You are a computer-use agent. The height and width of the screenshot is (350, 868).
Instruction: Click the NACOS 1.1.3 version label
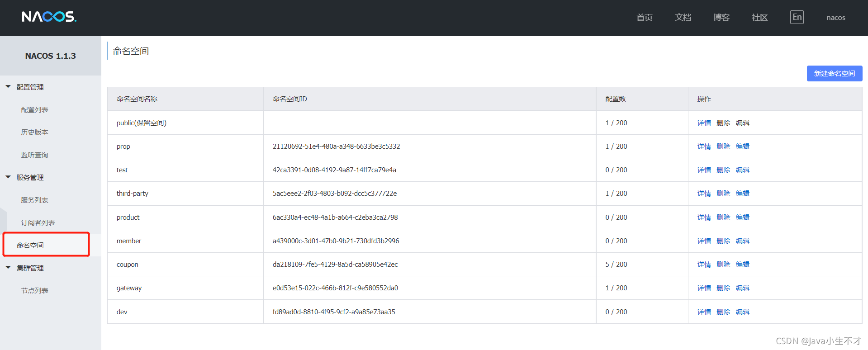point(50,56)
